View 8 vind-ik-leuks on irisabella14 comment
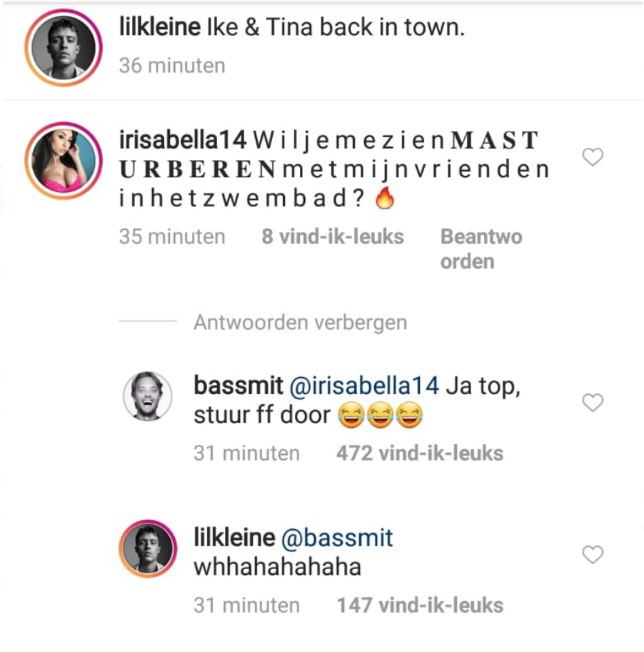The width and height of the screenshot is (644, 652). tap(333, 236)
